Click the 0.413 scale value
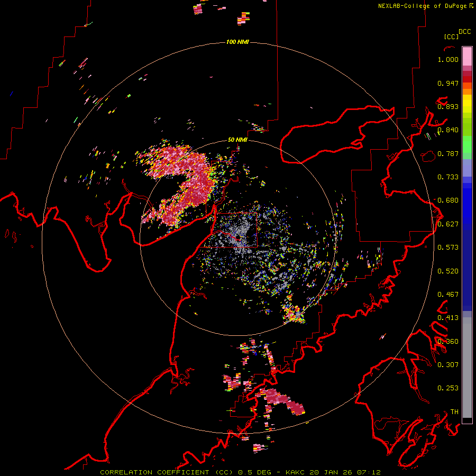This screenshot has width=476, height=476. pos(448,318)
